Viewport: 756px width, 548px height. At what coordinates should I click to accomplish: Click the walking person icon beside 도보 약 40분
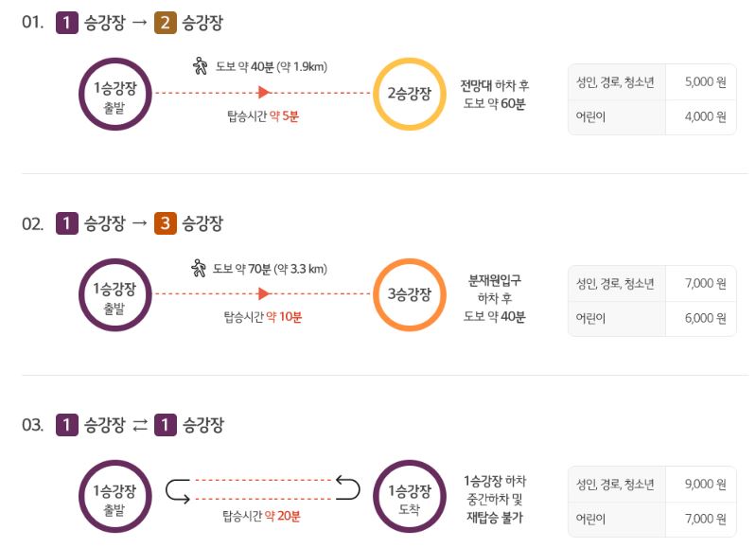[200, 65]
